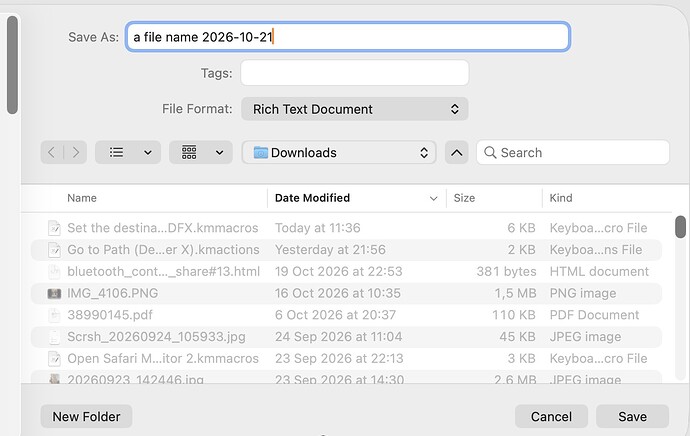The height and width of the screenshot is (436, 690).
Task: Sort by the Name column header
Action: [82, 198]
